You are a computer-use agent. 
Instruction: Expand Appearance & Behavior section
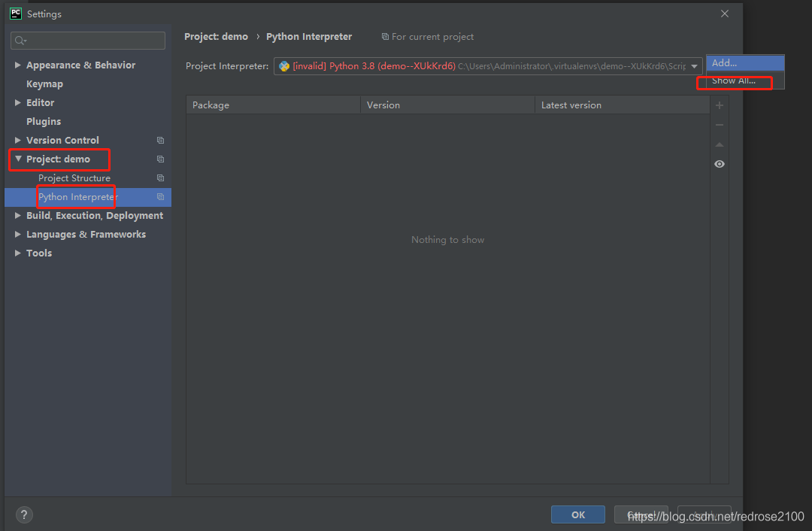coord(17,65)
